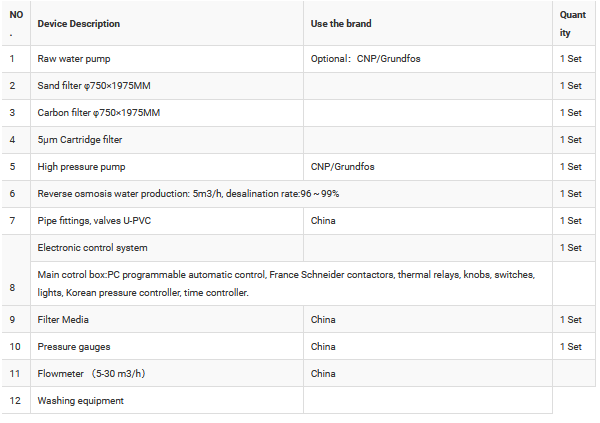Click the "5μm Cartridge filter" cell
The image size is (600, 423).
(x=80, y=140)
